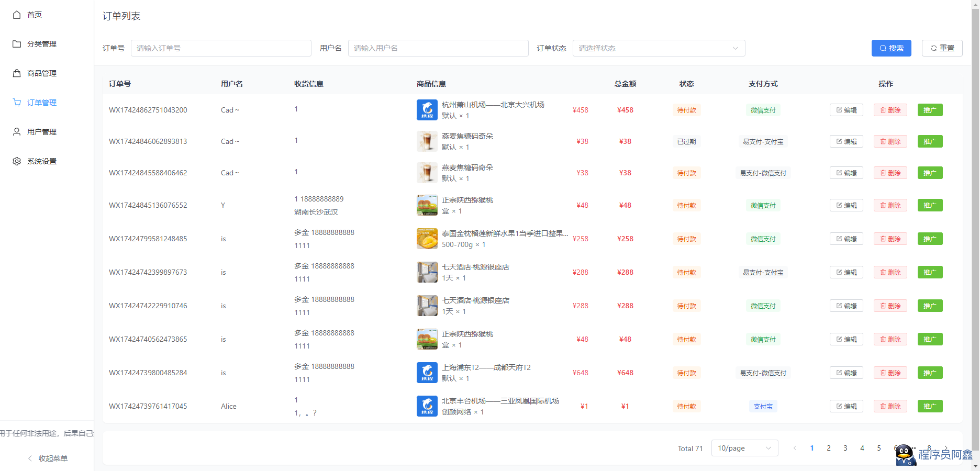Click the product management bag icon
980x471 pixels.
pos(17,73)
